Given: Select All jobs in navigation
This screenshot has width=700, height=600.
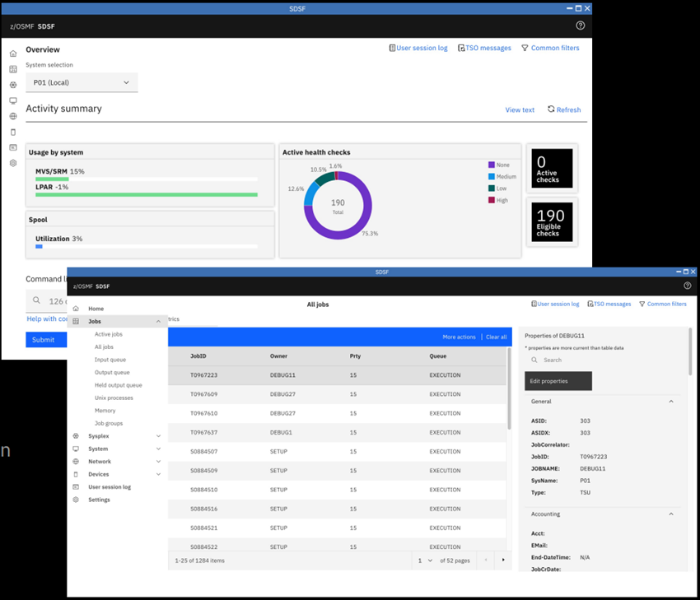Looking at the screenshot, I should (104, 347).
